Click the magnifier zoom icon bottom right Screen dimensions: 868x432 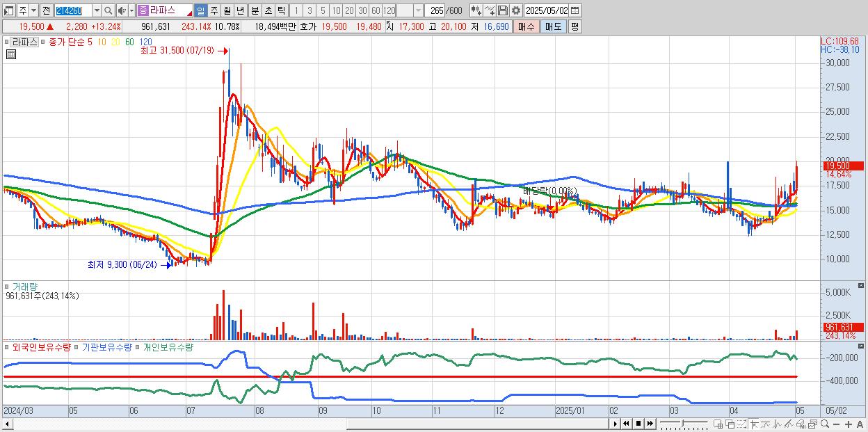pos(824,424)
